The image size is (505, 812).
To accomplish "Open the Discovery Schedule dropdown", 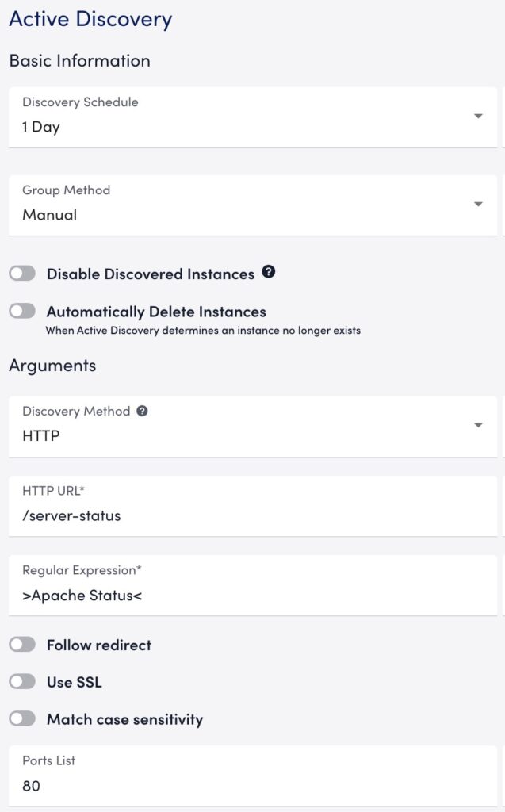I will click(252, 116).
